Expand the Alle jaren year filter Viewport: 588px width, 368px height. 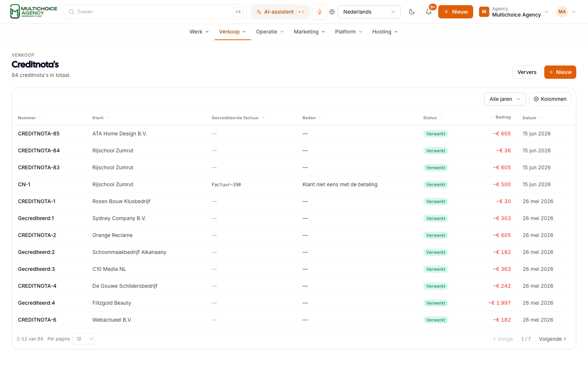click(505, 99)
